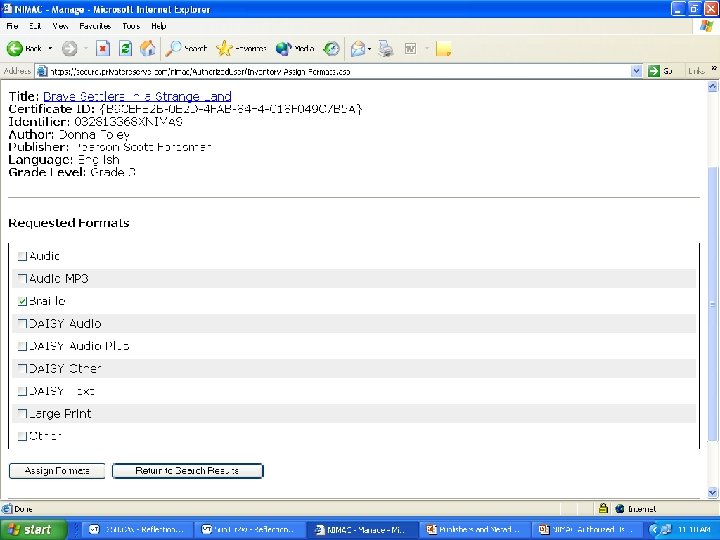Open the Edit menu
The image size is (720, 540).
(35, 26)
